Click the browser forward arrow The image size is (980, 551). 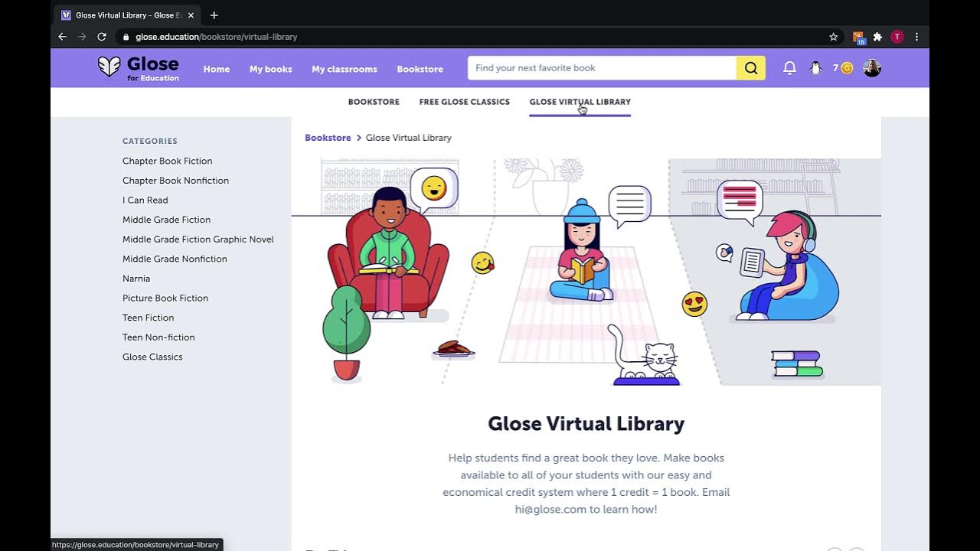(82, 37)
